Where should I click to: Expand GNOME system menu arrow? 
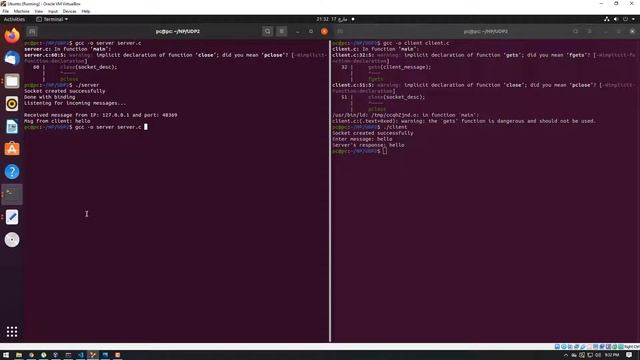tap(633, 19)
